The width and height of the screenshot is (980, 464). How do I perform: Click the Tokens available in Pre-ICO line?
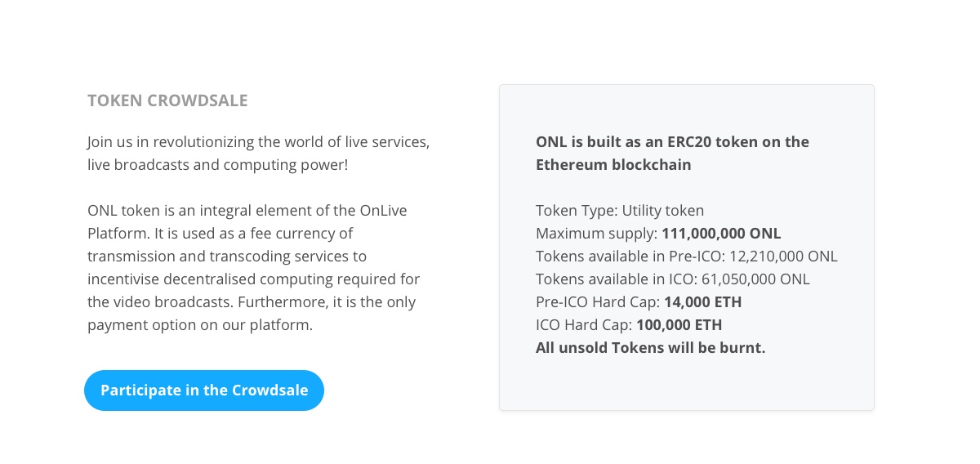(x=687, y=256)
